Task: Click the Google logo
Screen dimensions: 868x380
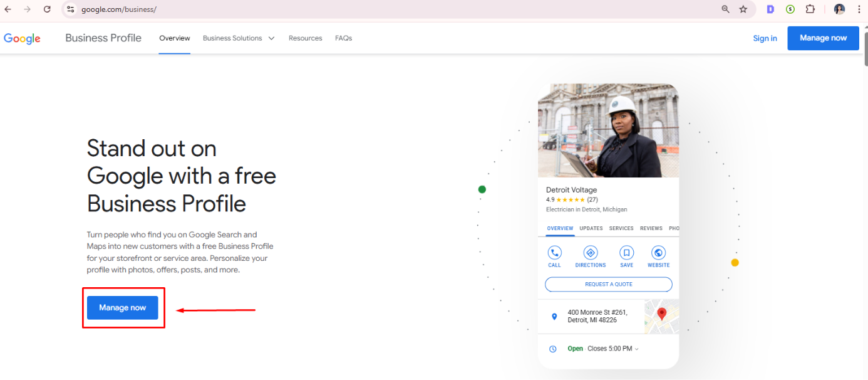Action: (22, 38)
